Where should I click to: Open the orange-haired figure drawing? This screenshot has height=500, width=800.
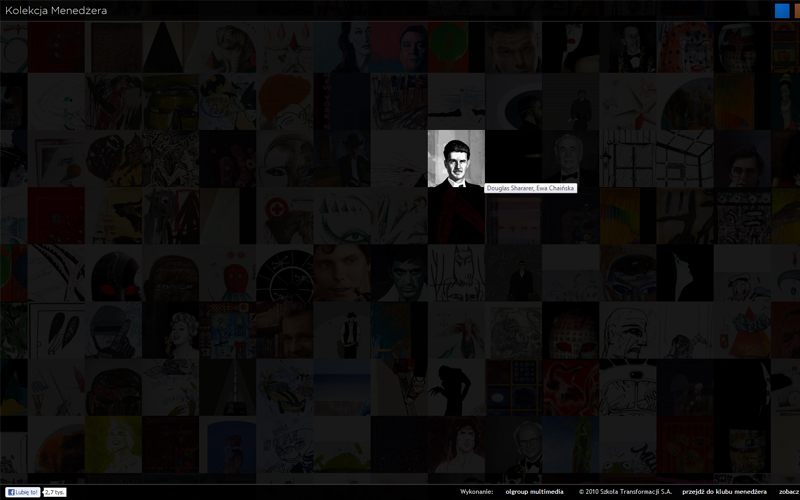(285, 101)
